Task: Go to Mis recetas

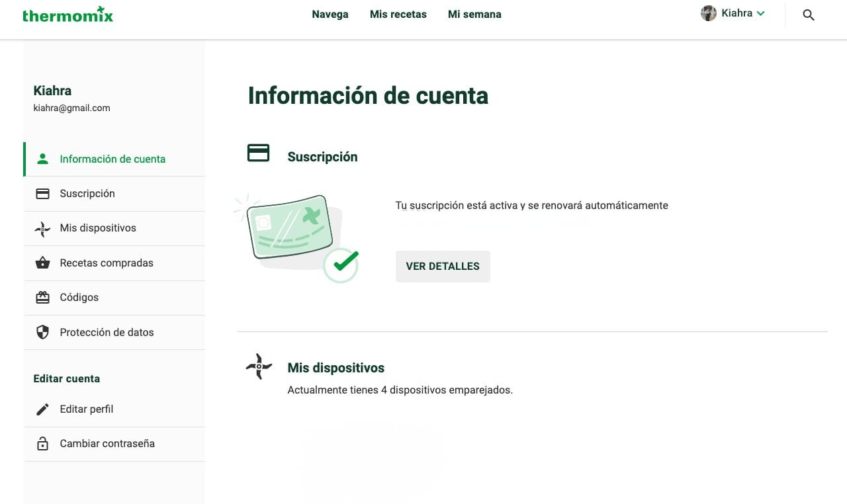Action: click(398, 14)
